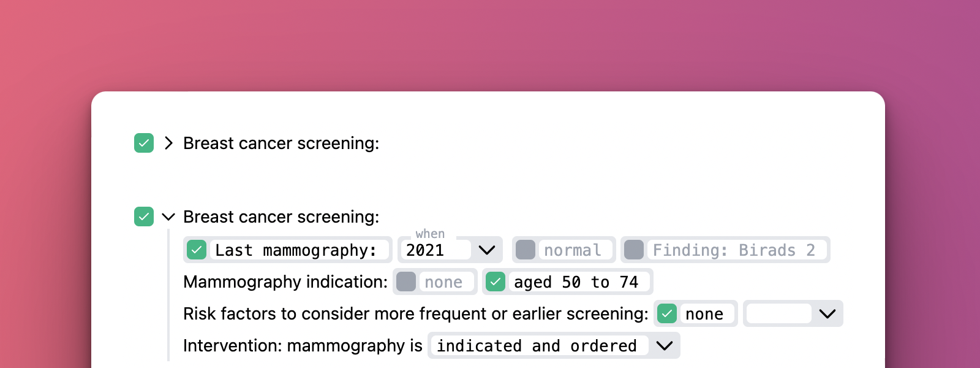The width and height of the screenshot is (980, 368).
Task: Click the 'Finding: Birads 2' label
Action: coord(734,250)
